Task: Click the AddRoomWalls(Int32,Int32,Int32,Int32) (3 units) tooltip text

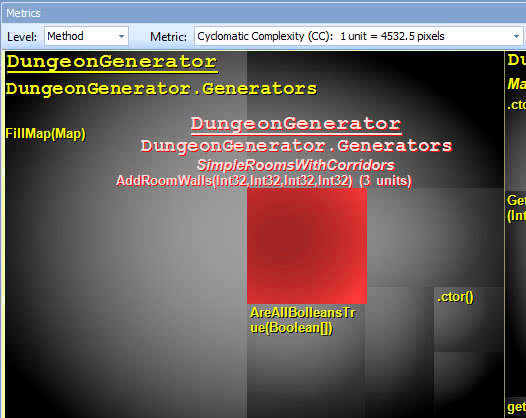Action: pos(264,181)
